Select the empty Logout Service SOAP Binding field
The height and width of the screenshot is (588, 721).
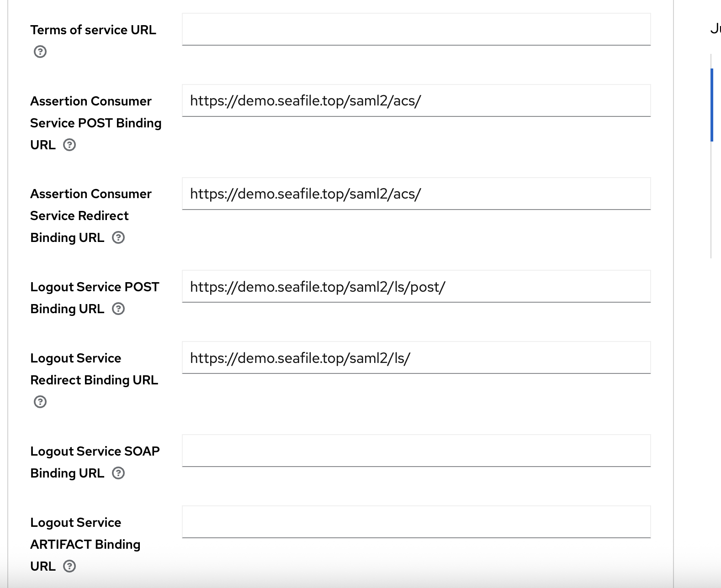pyautogui.click(x=416, y=451)
